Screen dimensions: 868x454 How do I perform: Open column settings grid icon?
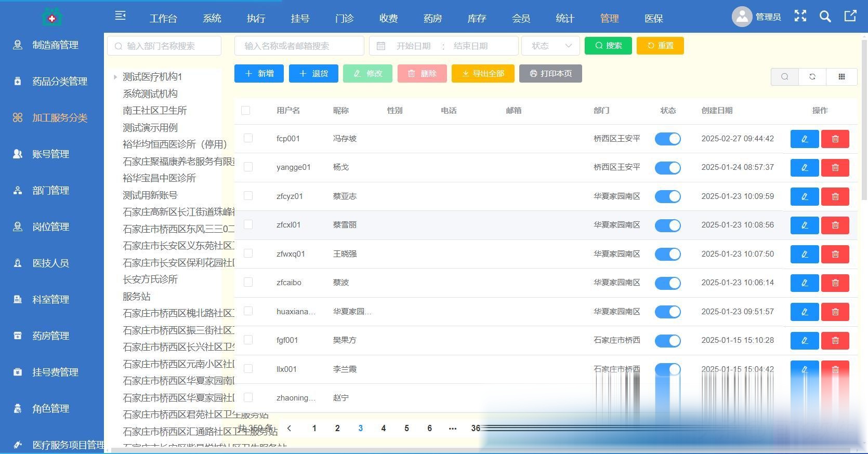pos(842,77)
